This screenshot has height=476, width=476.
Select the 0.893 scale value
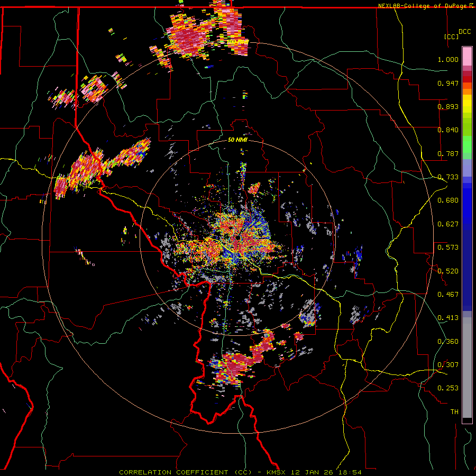click(448, 106)
